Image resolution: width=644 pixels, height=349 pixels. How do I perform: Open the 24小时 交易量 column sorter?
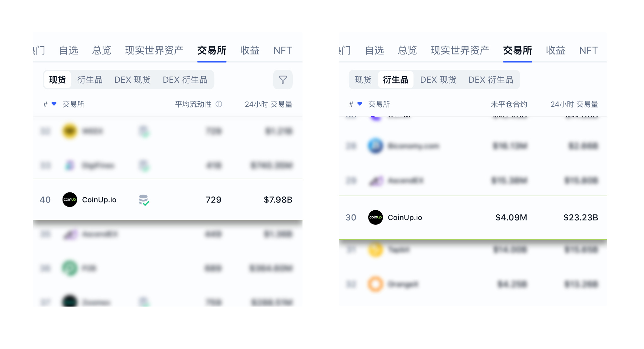coord(269,104)
